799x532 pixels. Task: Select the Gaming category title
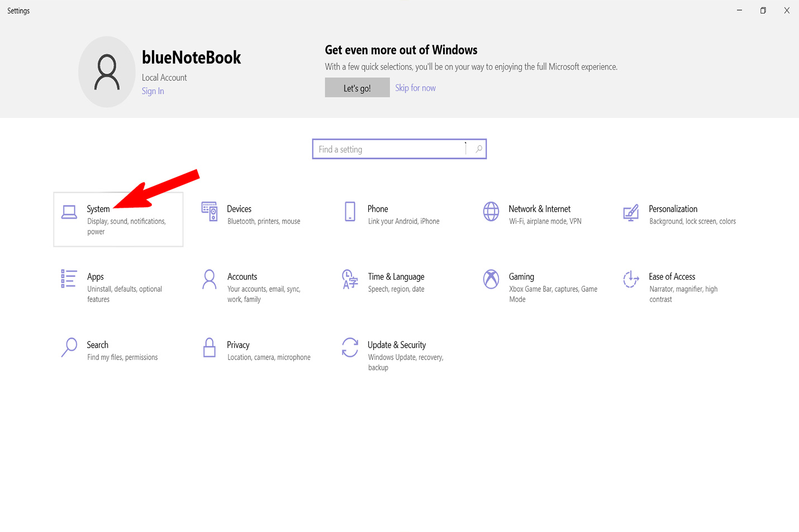[x=521, y=277]
